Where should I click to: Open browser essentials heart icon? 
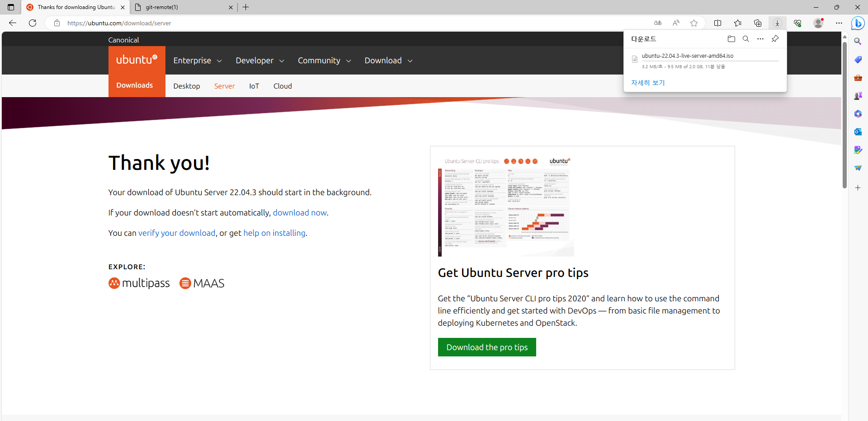797,23
